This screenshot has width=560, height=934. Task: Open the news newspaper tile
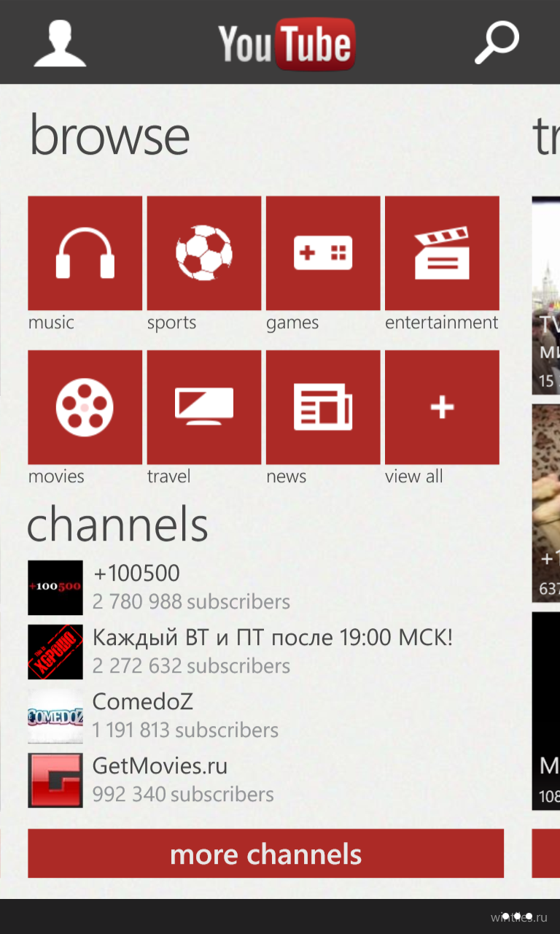[x=323, y=407]
